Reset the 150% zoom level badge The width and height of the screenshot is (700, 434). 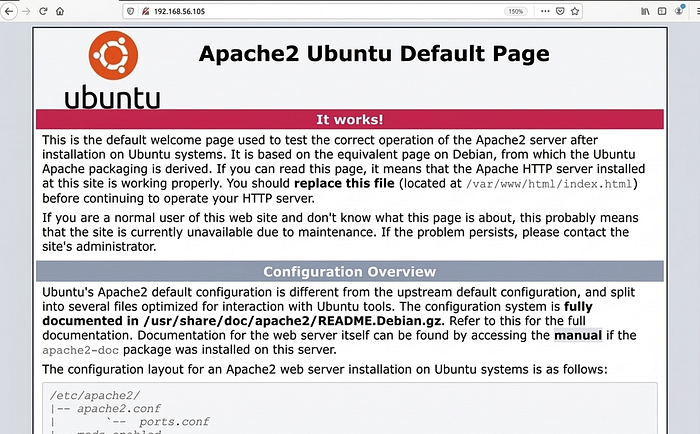click(x=516, y=11)
